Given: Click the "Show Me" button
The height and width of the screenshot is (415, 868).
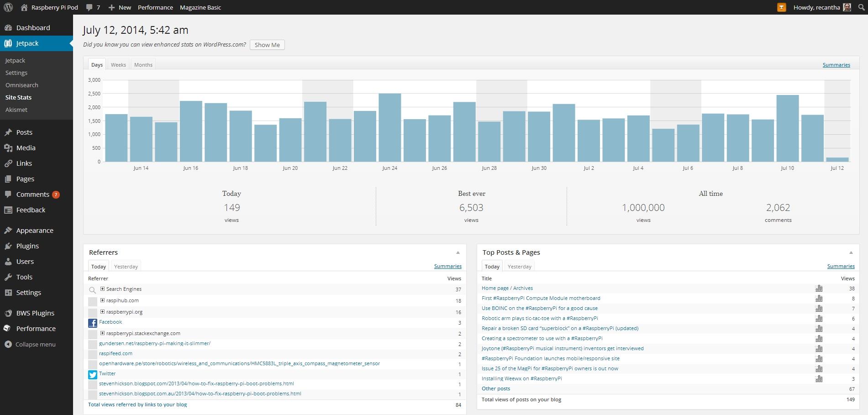Looking at the screenshot, I should (x=267, y=45).
